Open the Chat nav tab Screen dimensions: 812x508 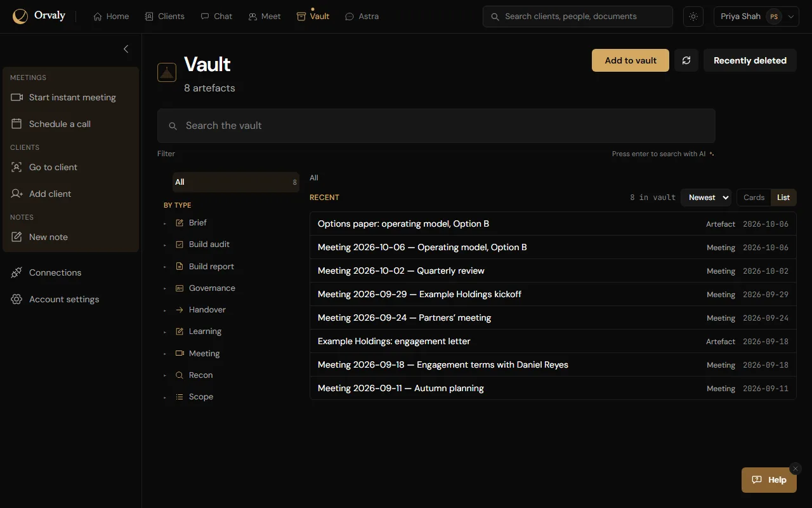click(x=216, y=17)
